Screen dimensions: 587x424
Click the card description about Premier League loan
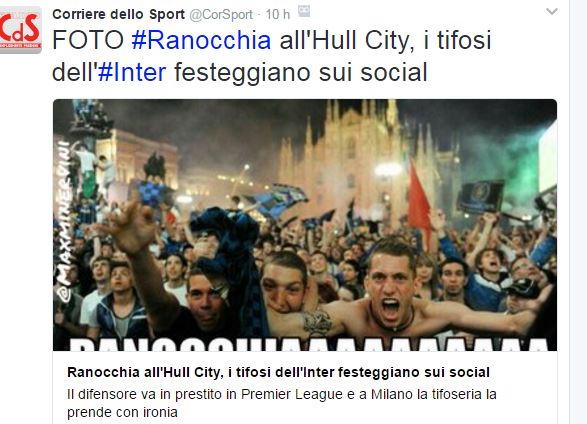(x=282, y=403)
